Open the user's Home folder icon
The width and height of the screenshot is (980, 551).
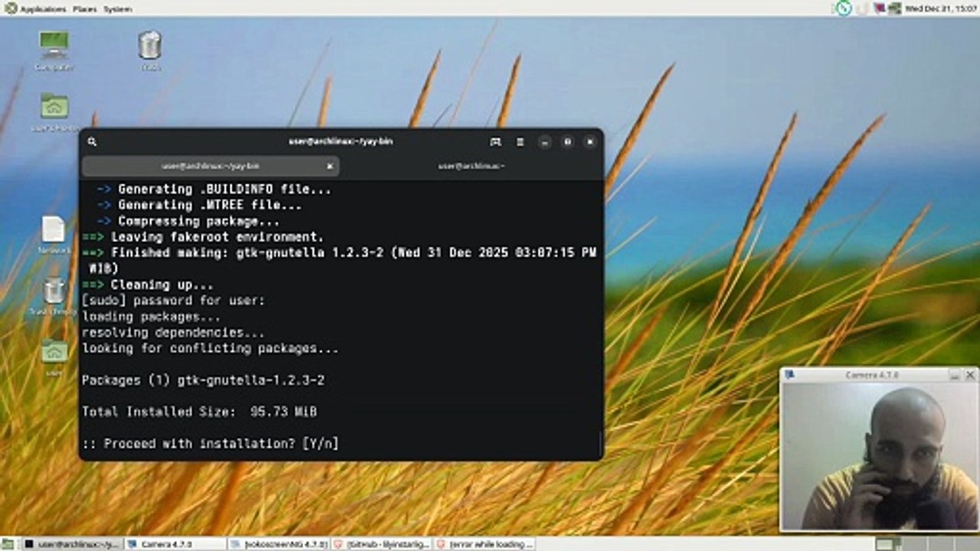(x=54, y=112)
